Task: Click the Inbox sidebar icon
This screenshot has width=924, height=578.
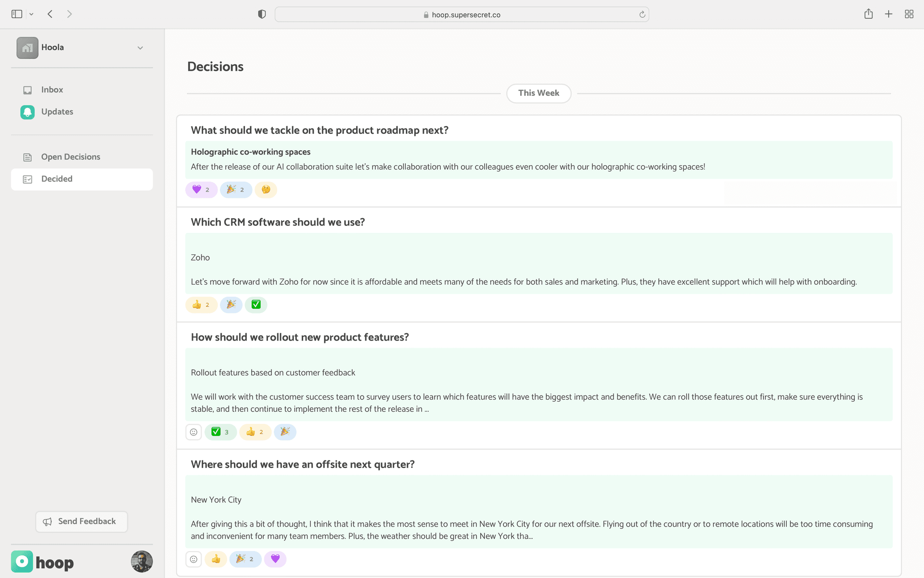Action: pos(27,90)
